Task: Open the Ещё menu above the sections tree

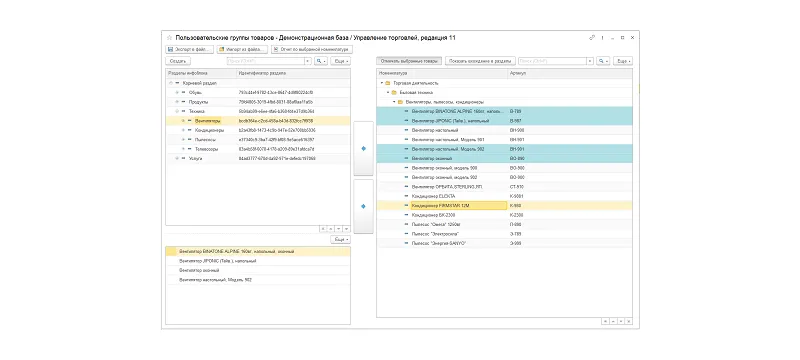Action: [x=341, y=61]
